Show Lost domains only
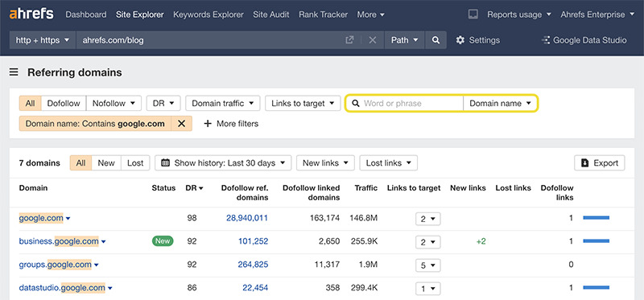 tap(135, 163)
